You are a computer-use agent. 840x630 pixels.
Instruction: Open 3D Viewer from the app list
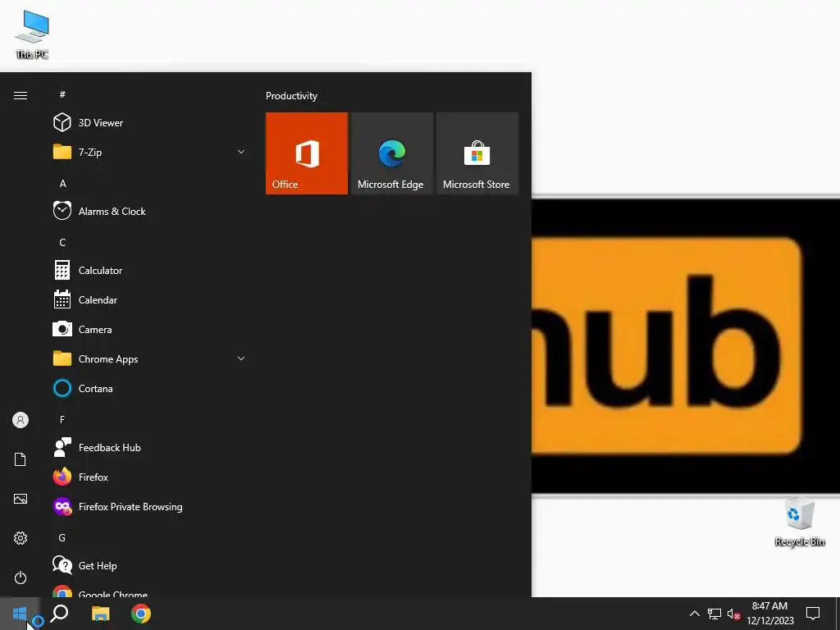(150, 123)
